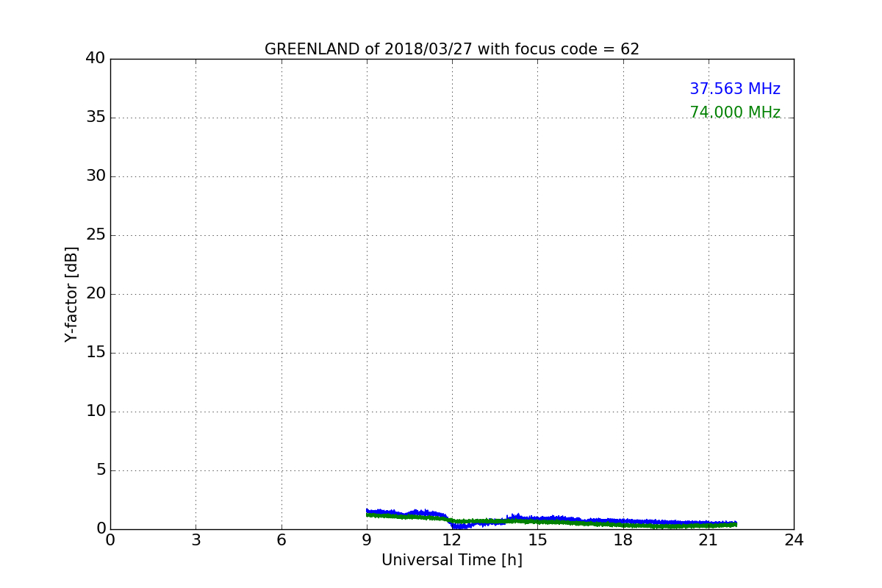Click the y-axis tick label '10'

[96, 411]
